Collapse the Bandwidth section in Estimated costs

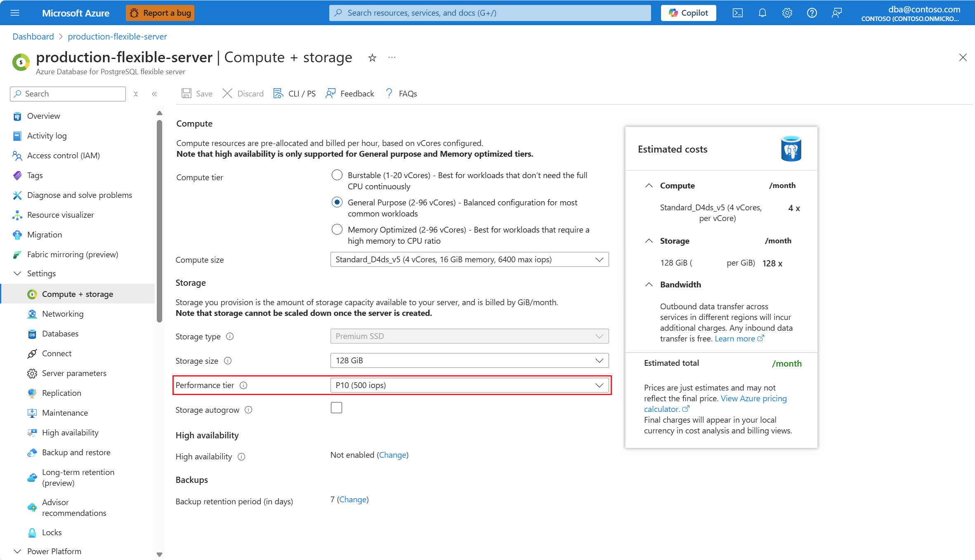(x=649, y=285)
